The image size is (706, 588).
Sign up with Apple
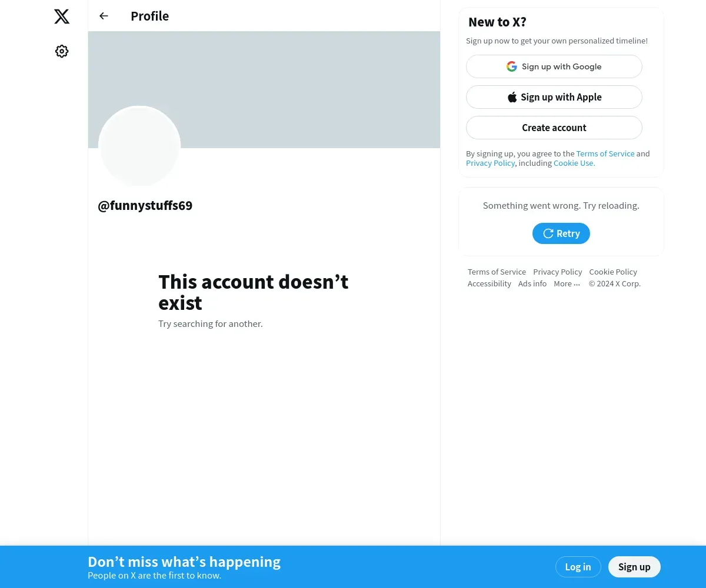click(554, 97)
